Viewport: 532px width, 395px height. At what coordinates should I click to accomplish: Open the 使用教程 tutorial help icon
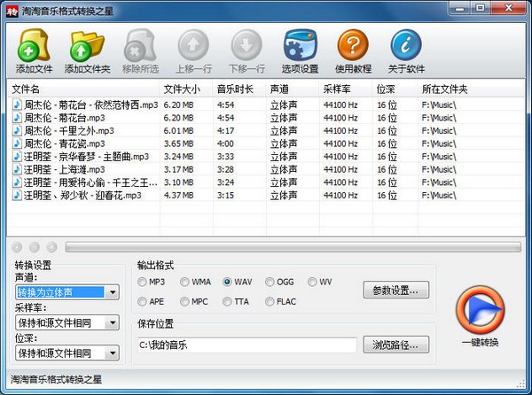pos(353,46)
